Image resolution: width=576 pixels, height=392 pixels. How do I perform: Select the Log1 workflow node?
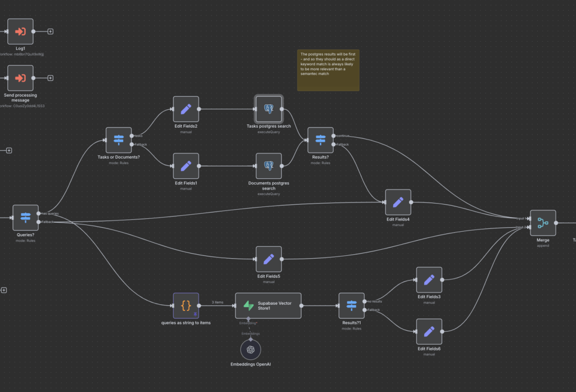coord(20,31)
